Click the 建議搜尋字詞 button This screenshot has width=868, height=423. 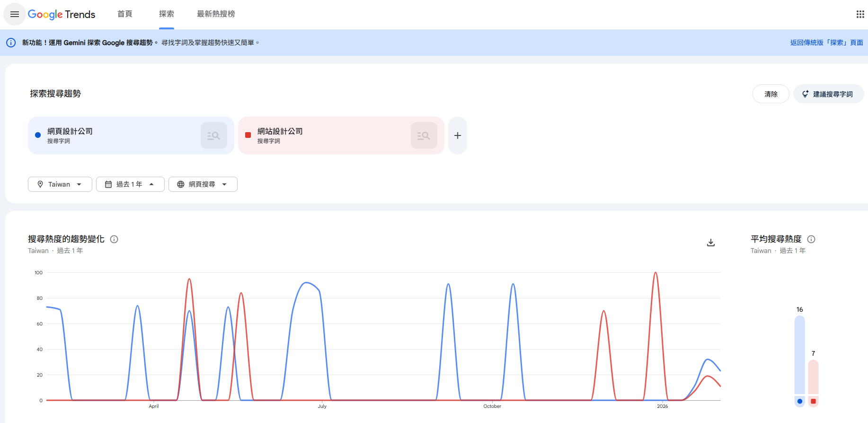pyautogui.click(x=829, y=94)
